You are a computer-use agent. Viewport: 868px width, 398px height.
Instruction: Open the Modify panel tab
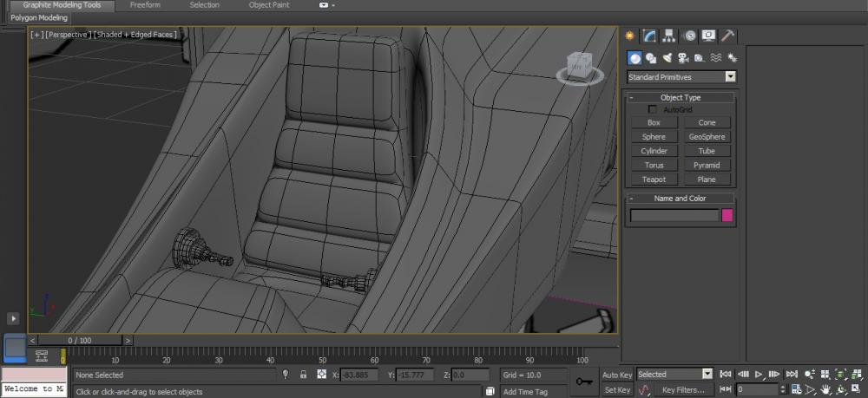(x=649, y=36)
